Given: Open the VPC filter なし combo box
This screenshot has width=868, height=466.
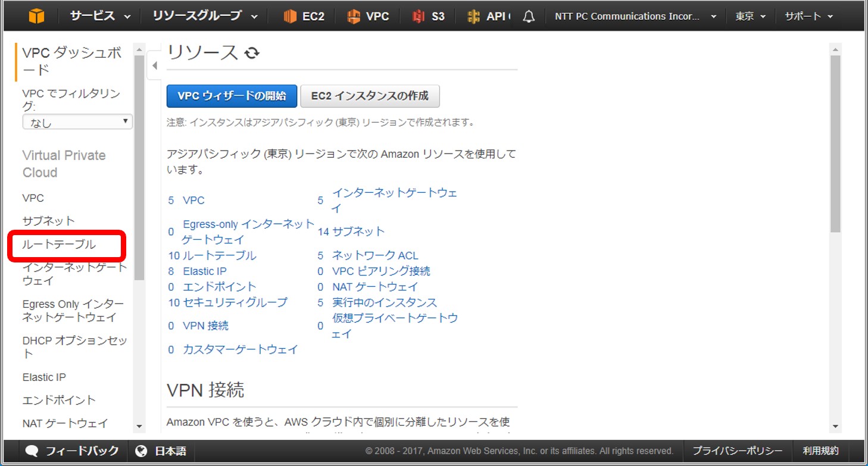Looking at the screenshot, I should tap(77, 122).
